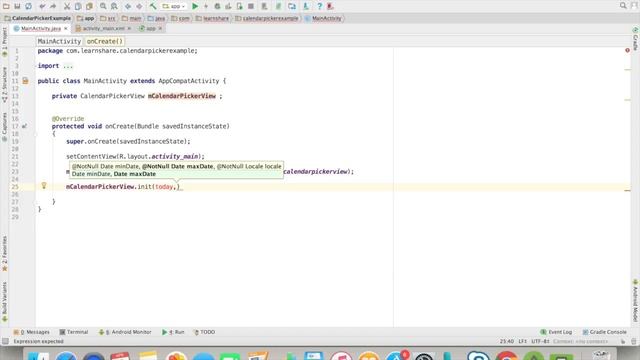The width and height of the screenshot is (640, 360).
Task: Click the Attach debugger icon
Action: point(240,6)
